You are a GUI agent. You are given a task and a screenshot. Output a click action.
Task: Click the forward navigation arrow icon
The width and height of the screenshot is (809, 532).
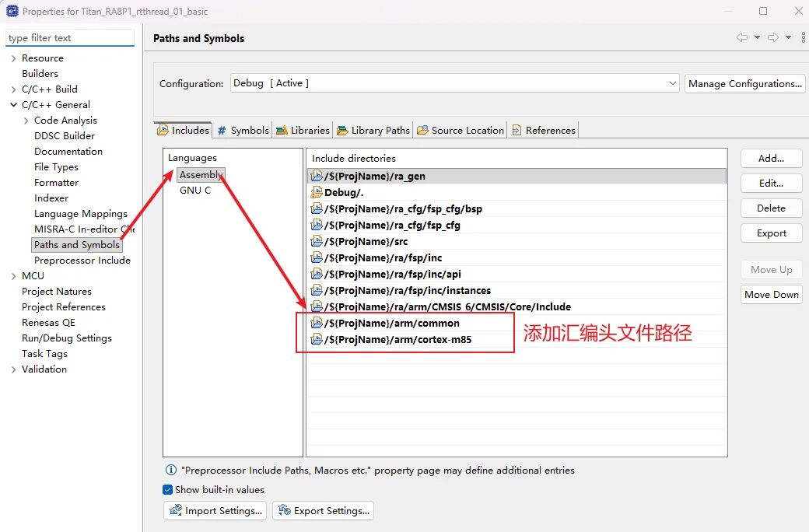(x=775, y=37)
